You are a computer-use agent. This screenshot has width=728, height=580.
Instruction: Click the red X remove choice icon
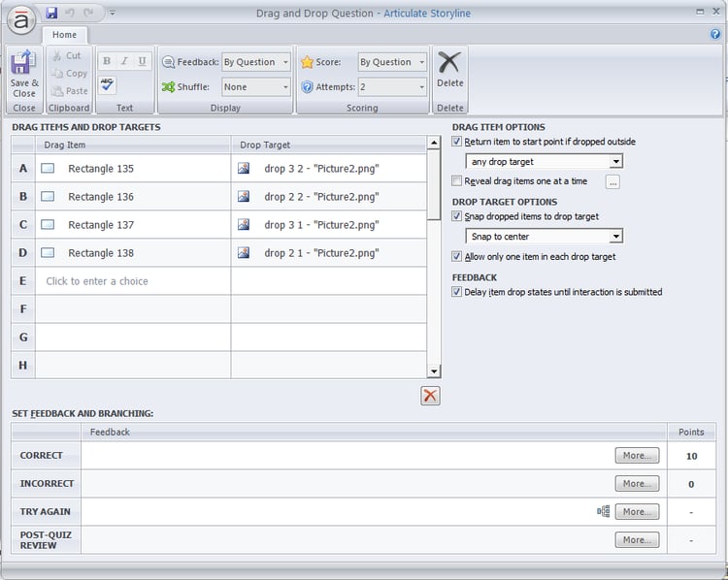click(x=430, y=395)
